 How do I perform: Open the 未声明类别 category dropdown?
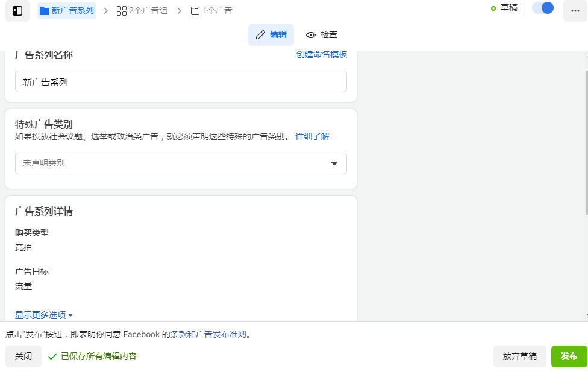175,163
